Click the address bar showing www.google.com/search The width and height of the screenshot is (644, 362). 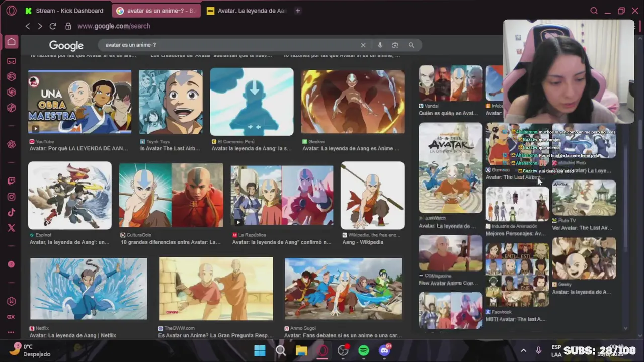(114, 26)
